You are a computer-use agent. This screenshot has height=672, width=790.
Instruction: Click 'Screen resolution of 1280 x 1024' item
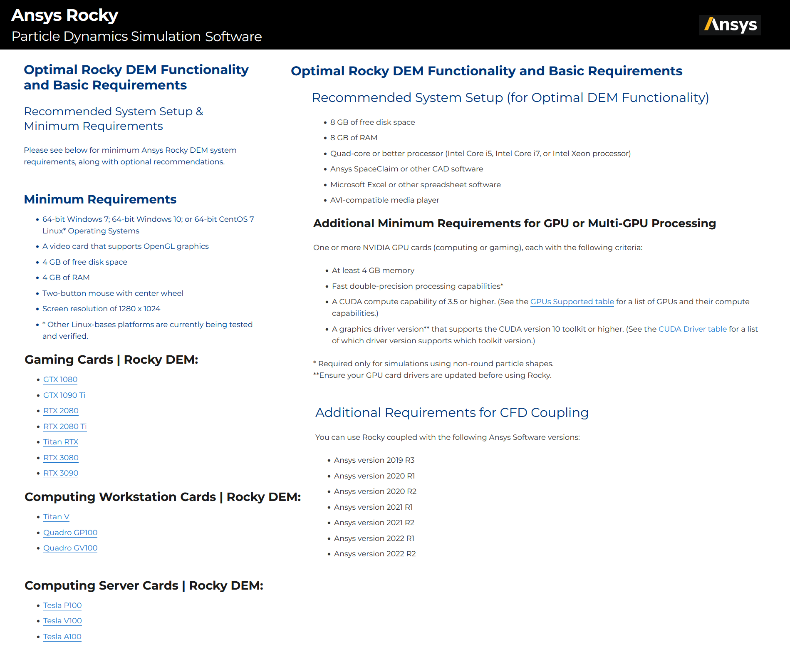(x=102, y=309)
